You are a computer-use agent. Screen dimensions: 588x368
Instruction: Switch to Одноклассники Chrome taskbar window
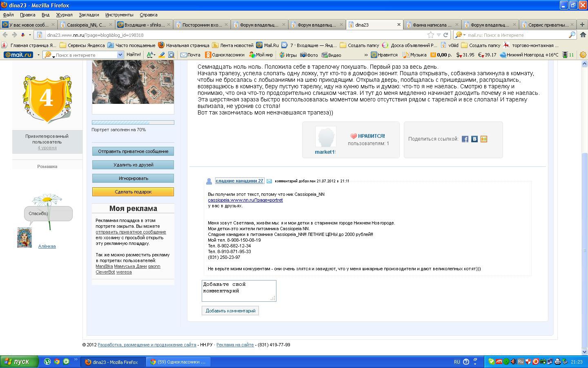click(x=178, y=362)
